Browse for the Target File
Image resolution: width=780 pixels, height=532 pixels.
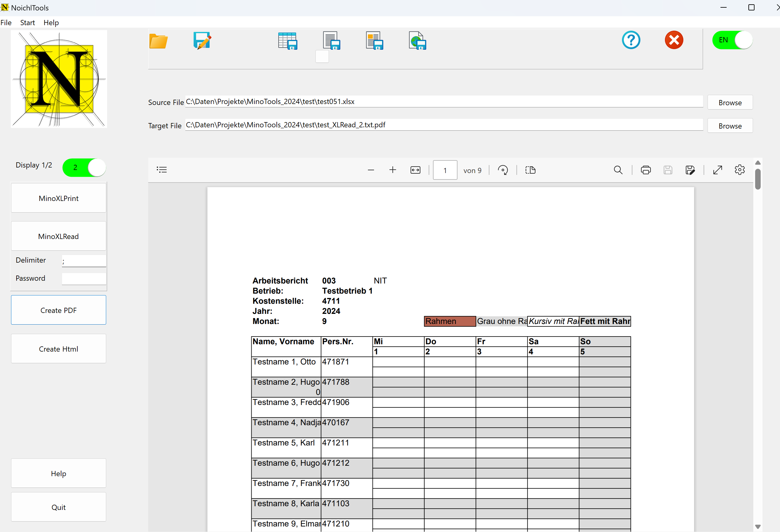click(x=730, y=126)
